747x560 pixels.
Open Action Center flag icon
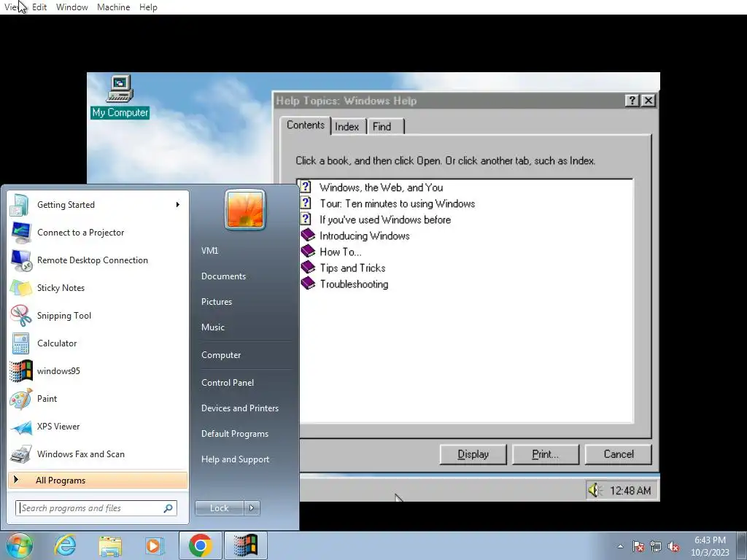pos(638,547)
